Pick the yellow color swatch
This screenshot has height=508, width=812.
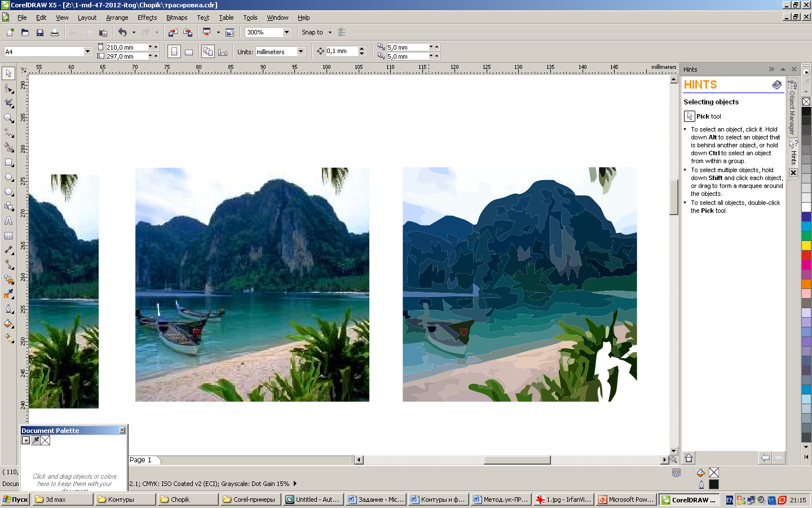pos(806,245)
